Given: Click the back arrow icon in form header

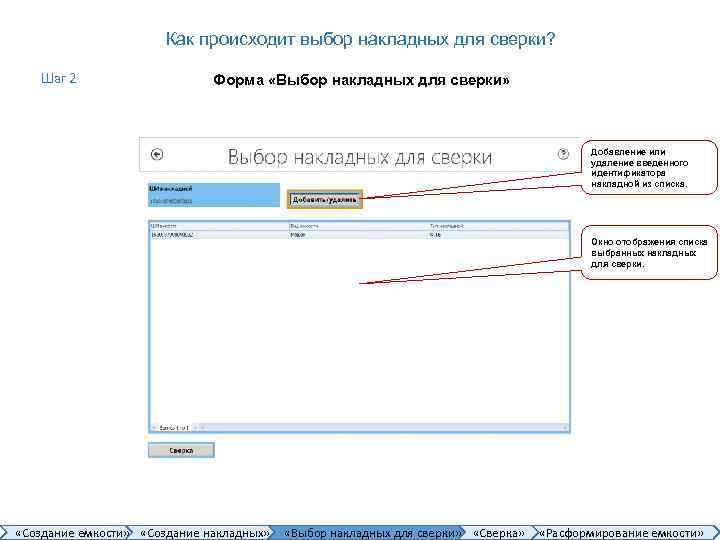Looking at the screenshot, I should [157, 154].
